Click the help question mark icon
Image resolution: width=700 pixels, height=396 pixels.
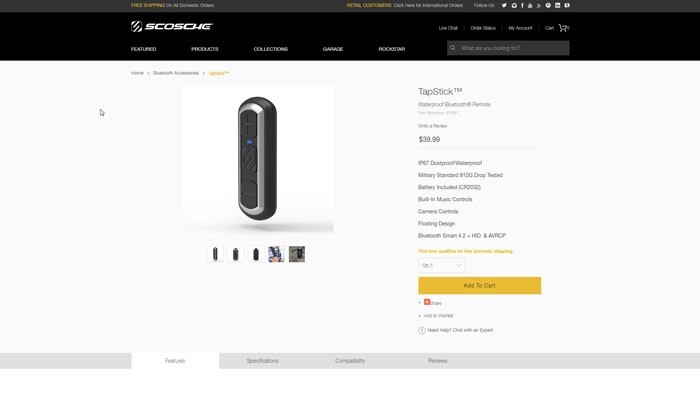pyautogui.click(x=422, y=330)
